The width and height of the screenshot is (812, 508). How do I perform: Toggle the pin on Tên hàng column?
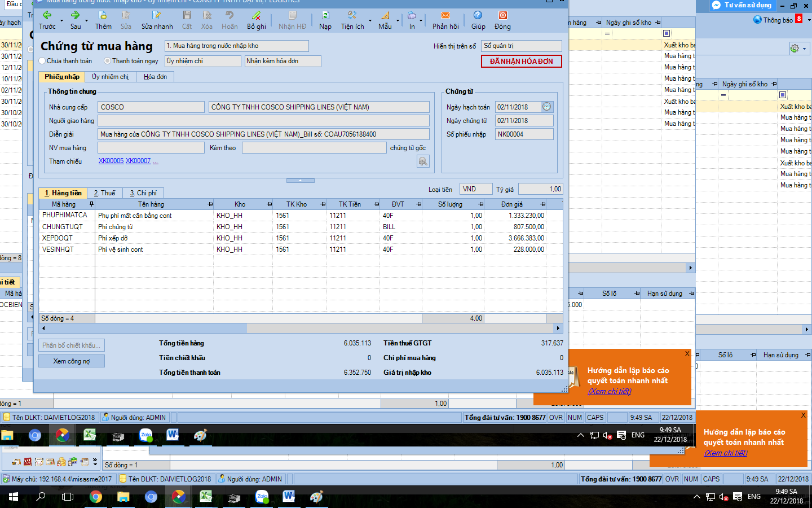[210, 204]
